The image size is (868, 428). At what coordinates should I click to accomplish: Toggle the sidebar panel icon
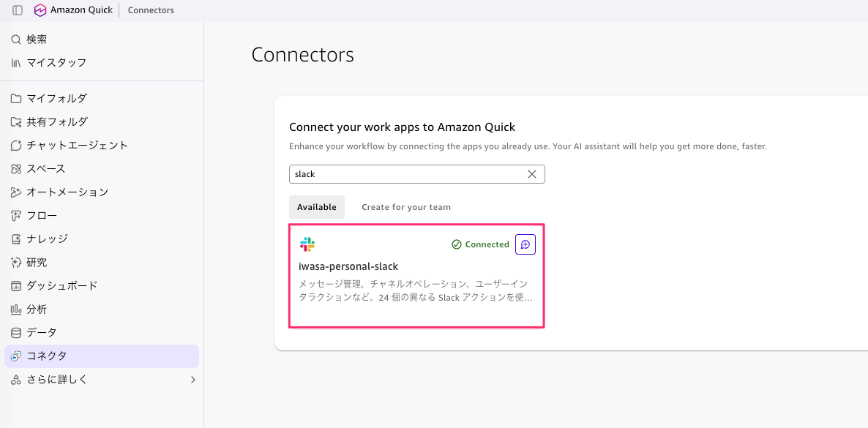(17, 10)
